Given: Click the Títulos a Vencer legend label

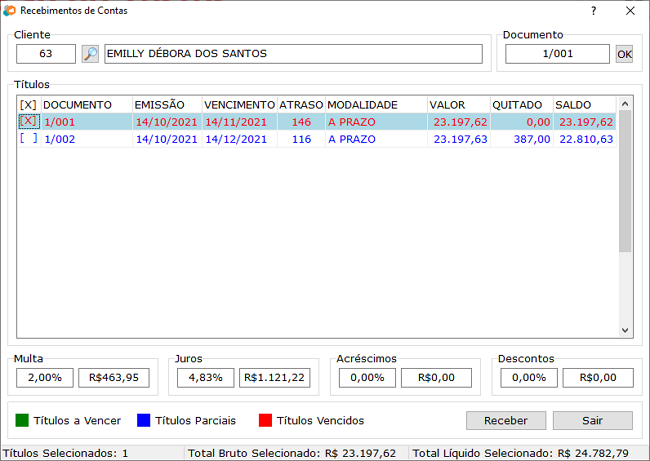Looking at the screenshot, I should click(77, 420).
